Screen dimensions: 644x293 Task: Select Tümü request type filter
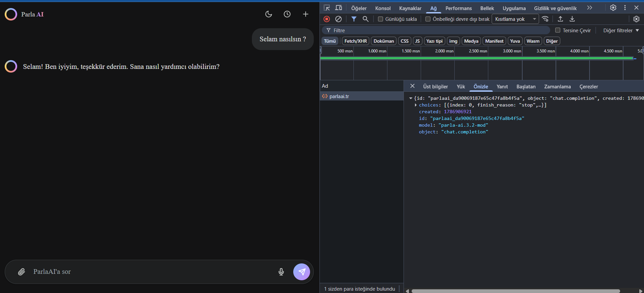pos(330,41)
